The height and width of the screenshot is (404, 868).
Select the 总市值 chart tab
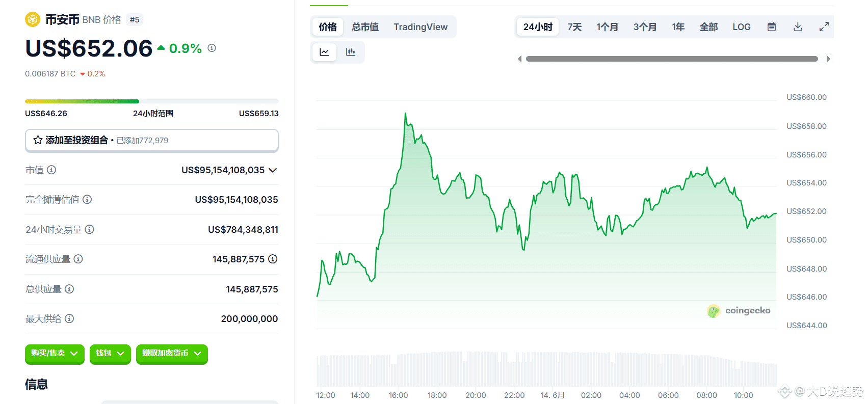(365, 27)
